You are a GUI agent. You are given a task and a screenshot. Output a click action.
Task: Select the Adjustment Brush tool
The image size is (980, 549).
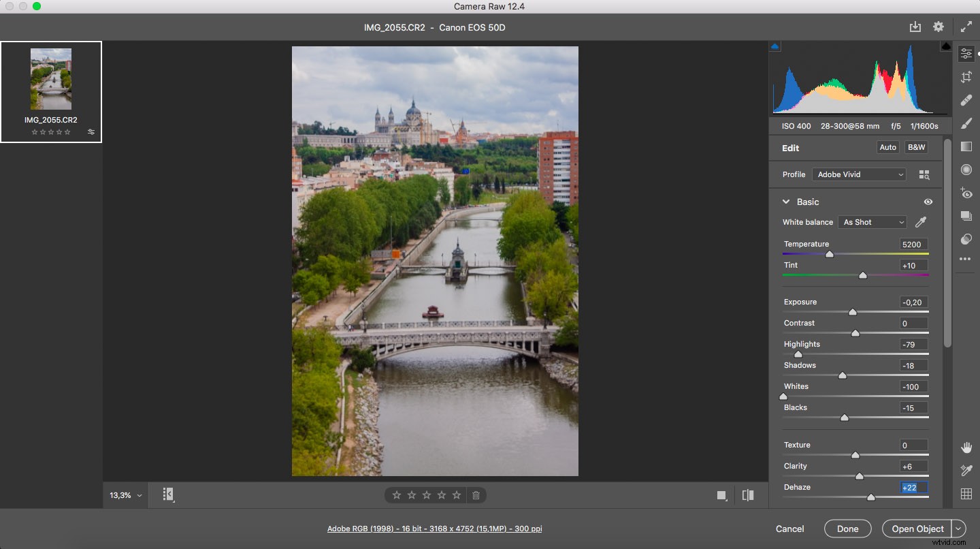coord(966,123)
